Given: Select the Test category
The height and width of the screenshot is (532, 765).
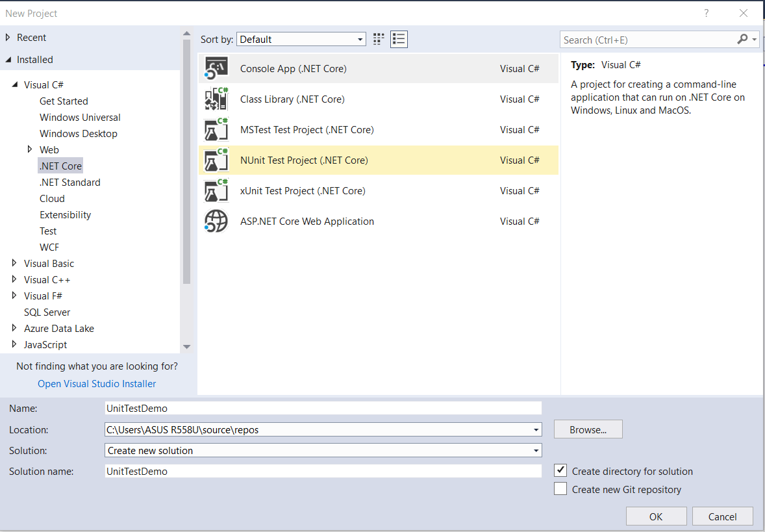Looking at the screenshot, I should tap(48, 231).
